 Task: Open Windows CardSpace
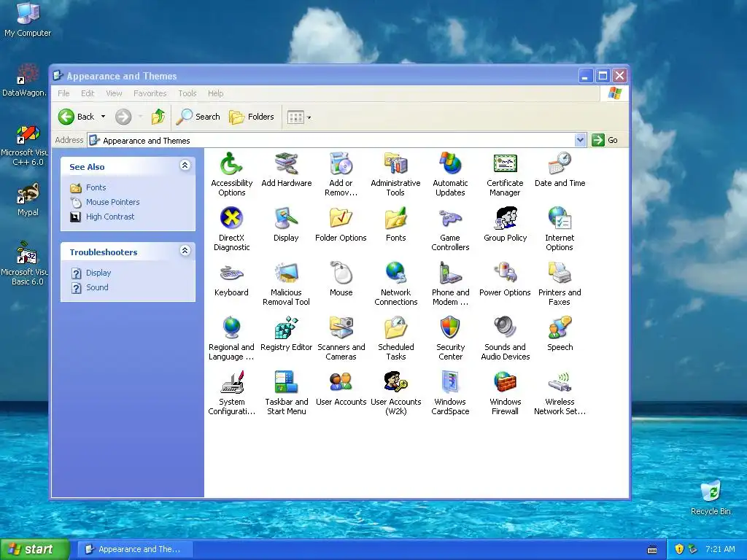450,393
